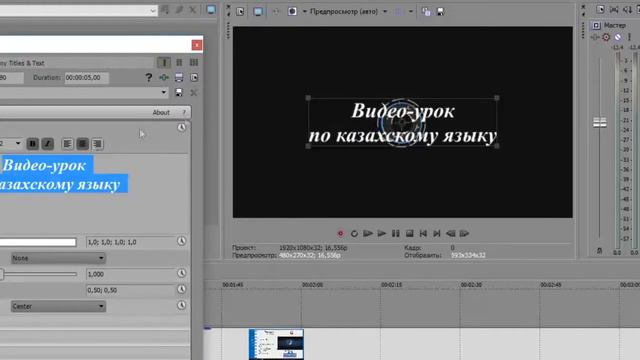Click Play From Start in the preview transport
640x360 pixels.
coord(368,233)
